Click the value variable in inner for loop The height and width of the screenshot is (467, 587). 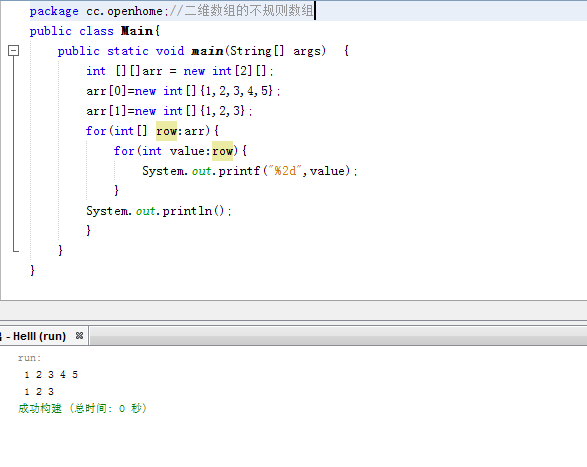(x=187, y=151)
